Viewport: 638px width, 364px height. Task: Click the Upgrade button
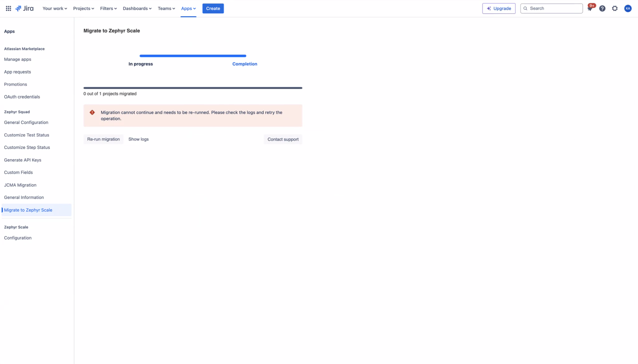499,8
